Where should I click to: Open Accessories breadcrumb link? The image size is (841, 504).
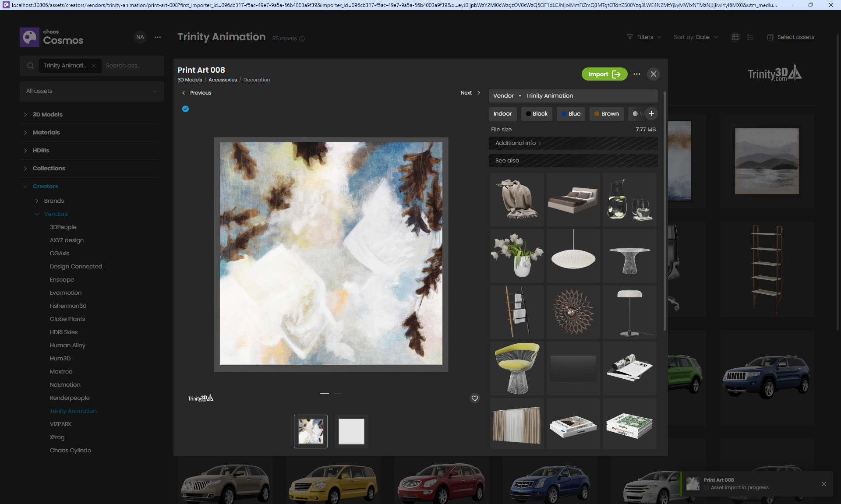223,80
